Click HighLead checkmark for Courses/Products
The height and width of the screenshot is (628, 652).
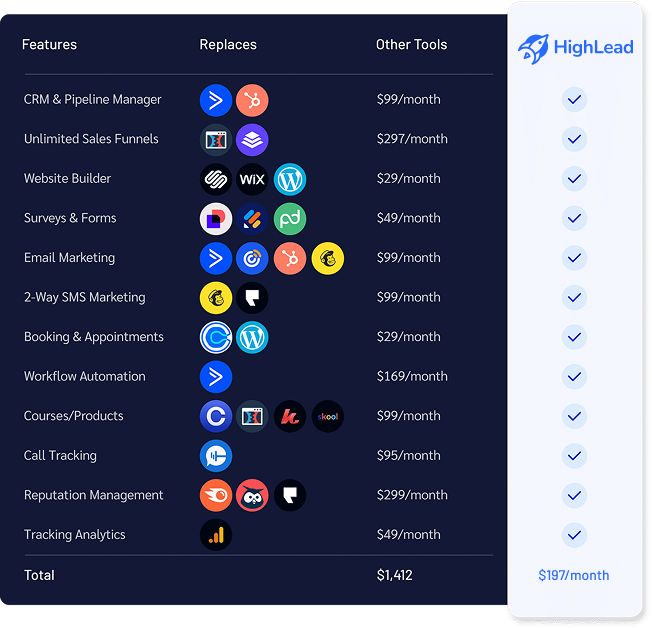pyautogui.click(x=574, y=416)
